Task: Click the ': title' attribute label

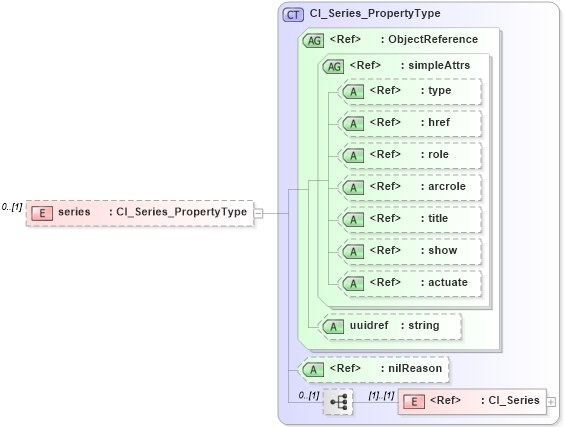Action: tap(435, 218)
